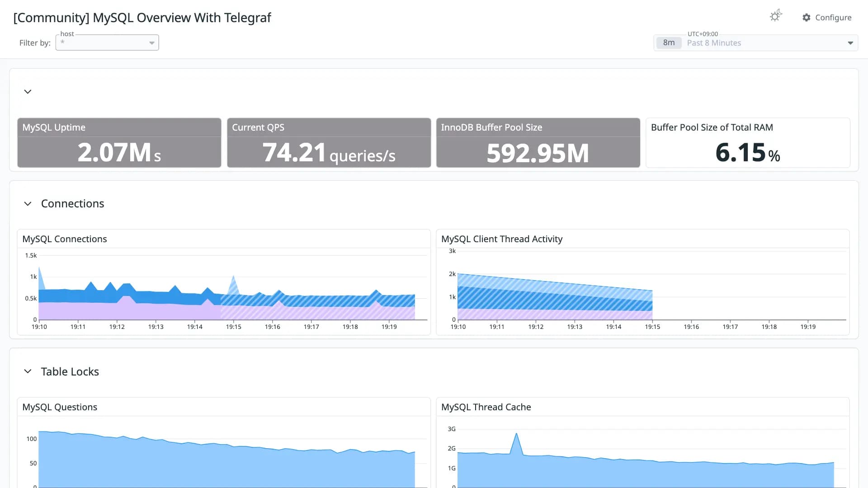Image resolution: width=868 pixels, height=488 pixels.
Task: Click 19:15 on MySQL Connections time axis
Action: coord(234,327)
